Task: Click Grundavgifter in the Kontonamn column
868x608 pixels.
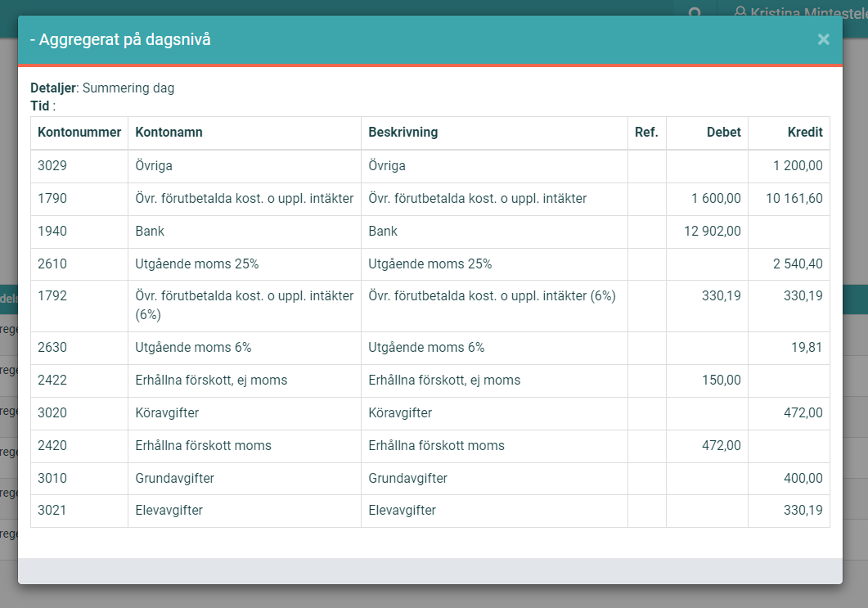Action: [175, 478]
